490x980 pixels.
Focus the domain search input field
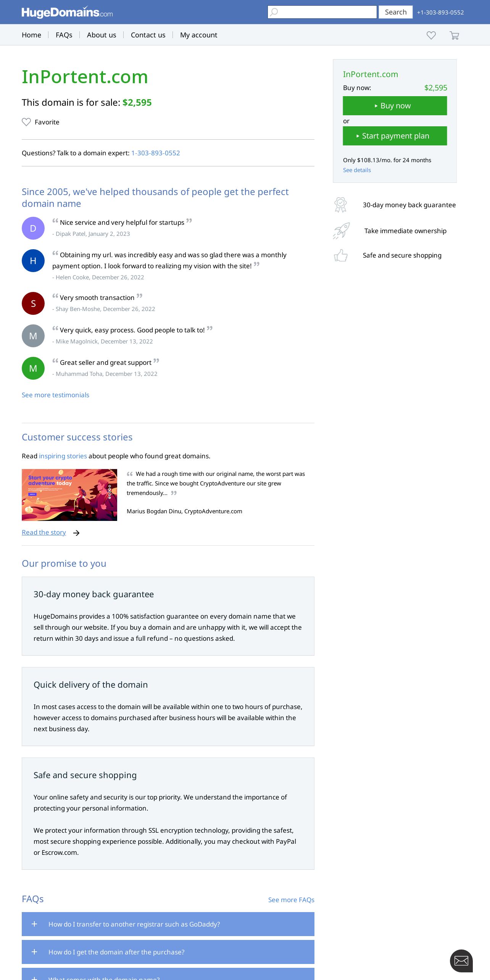click(x=322, y=12)
